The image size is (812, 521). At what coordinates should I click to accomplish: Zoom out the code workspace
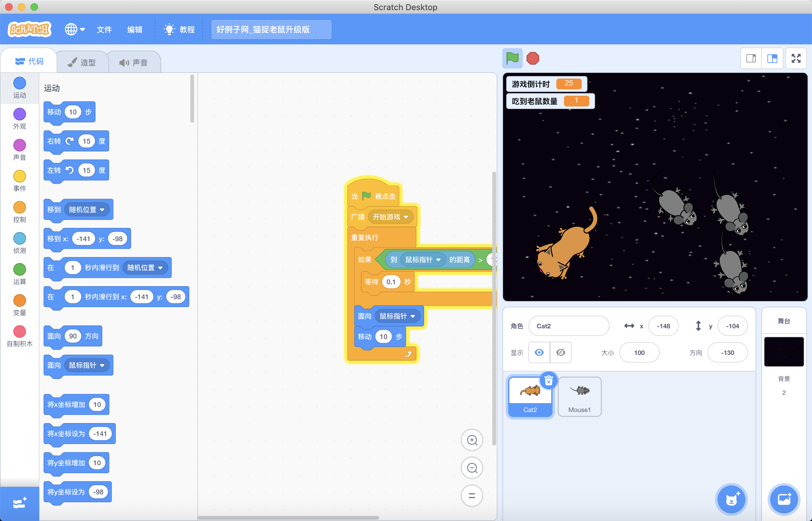[472, 468]
